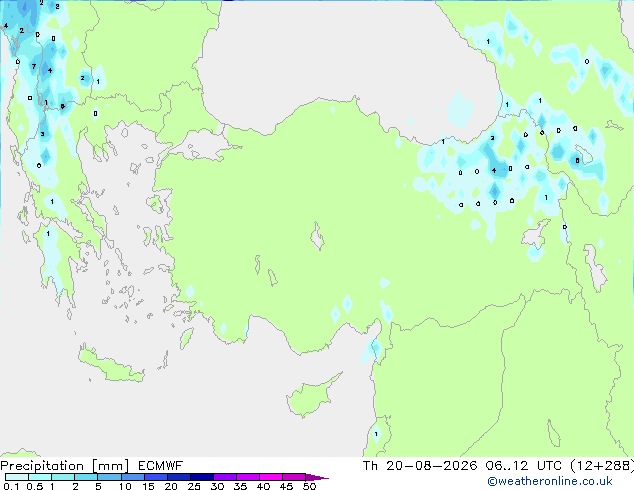Click the island of Crete on the map
Image resolution: width=634 pixels, height=490 pixels.
[x=111, y=364]
